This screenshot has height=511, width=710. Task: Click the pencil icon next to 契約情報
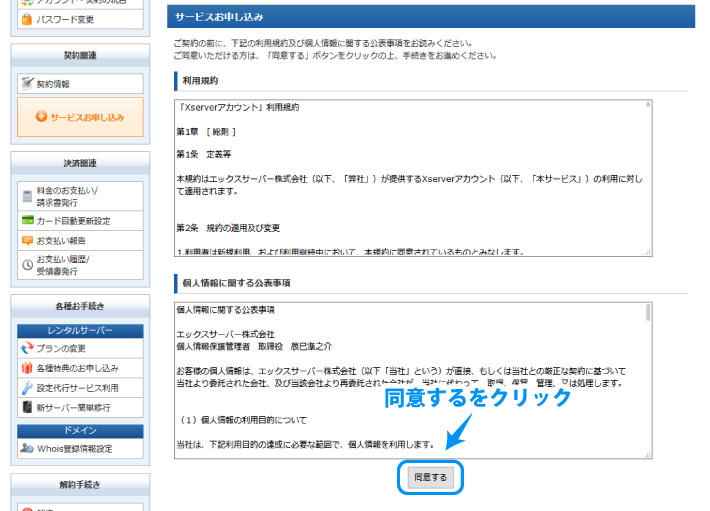point(27,83)
